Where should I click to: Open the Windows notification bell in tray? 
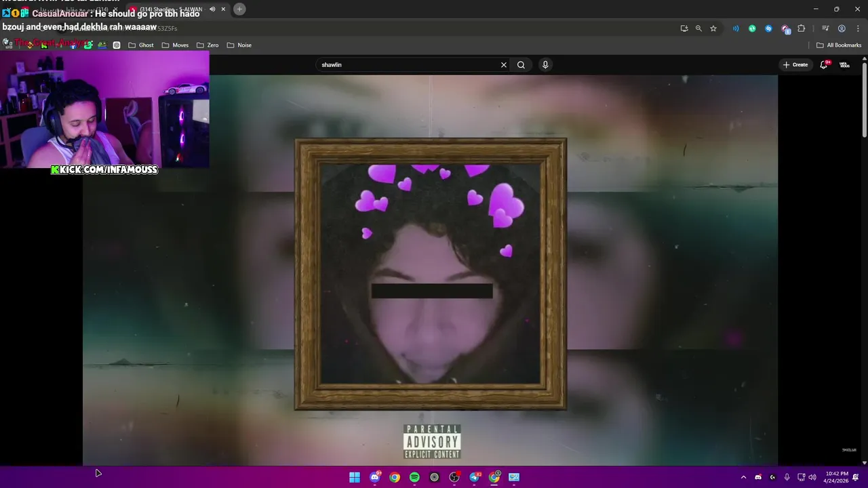(x=856, y=477)
